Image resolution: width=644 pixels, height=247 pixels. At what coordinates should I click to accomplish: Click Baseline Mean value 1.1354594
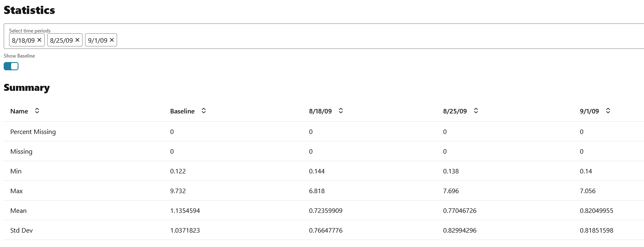pyautogui.click(x=185, y=211)
